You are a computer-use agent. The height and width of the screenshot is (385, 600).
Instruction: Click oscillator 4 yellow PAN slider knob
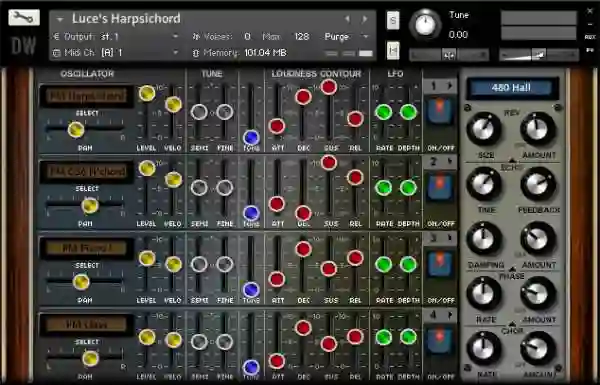(x=90, y=359)
